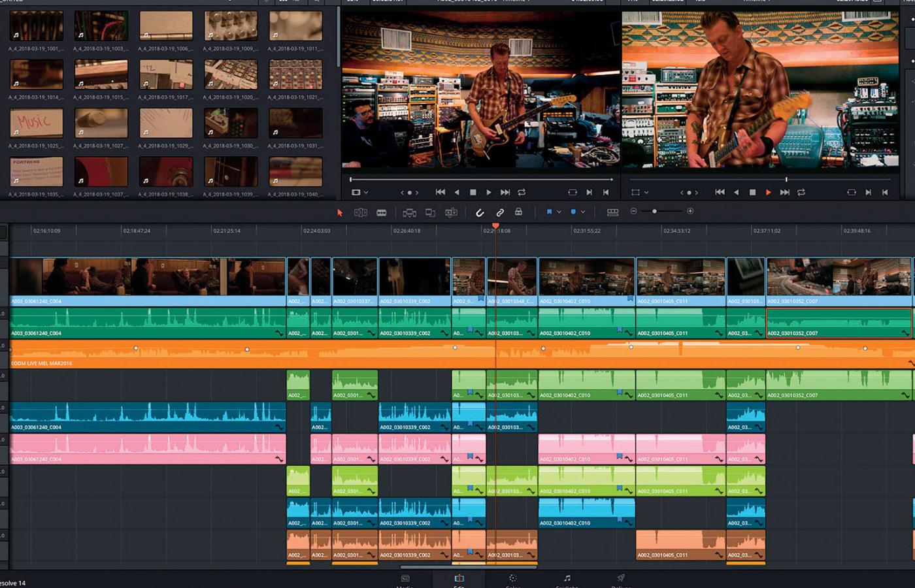Choose the Blade Edit Mode tool
915x588 pixels.
point(382,212)
